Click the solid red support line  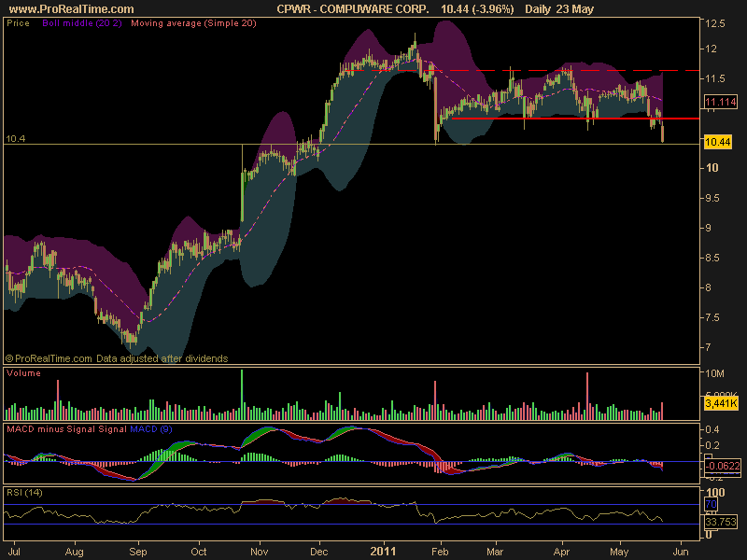pos(575,119)
